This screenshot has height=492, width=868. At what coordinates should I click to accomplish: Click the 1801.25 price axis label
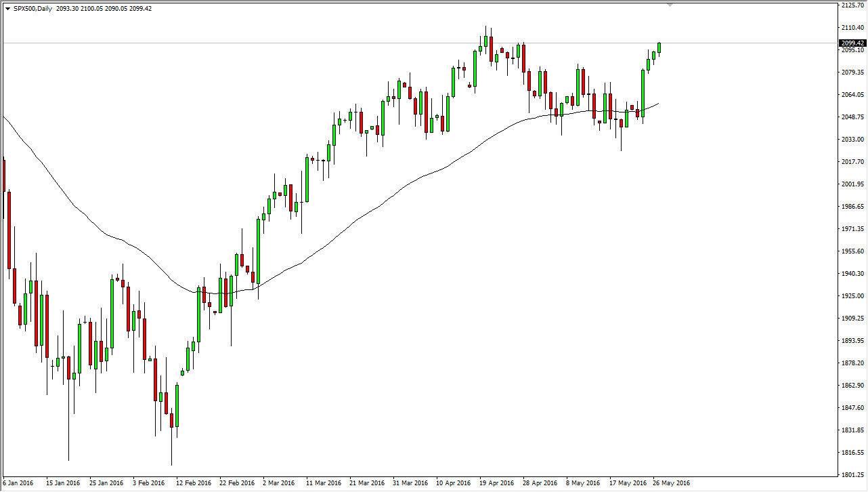(x=852, y=474)
